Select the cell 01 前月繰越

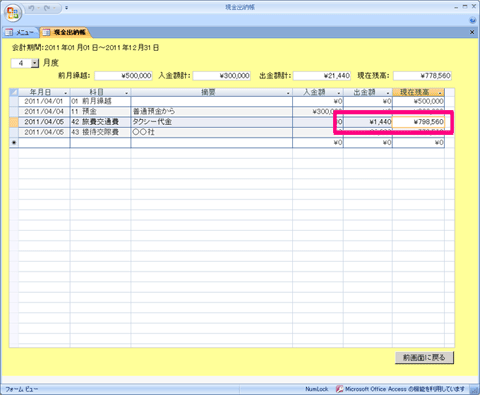click(100, 101)
